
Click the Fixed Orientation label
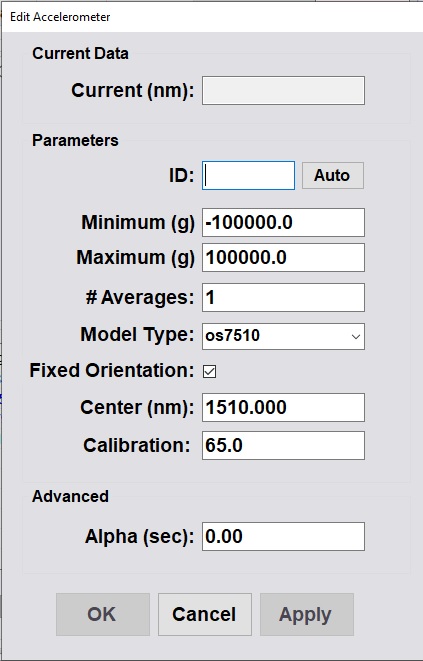(x=111, y=371)
